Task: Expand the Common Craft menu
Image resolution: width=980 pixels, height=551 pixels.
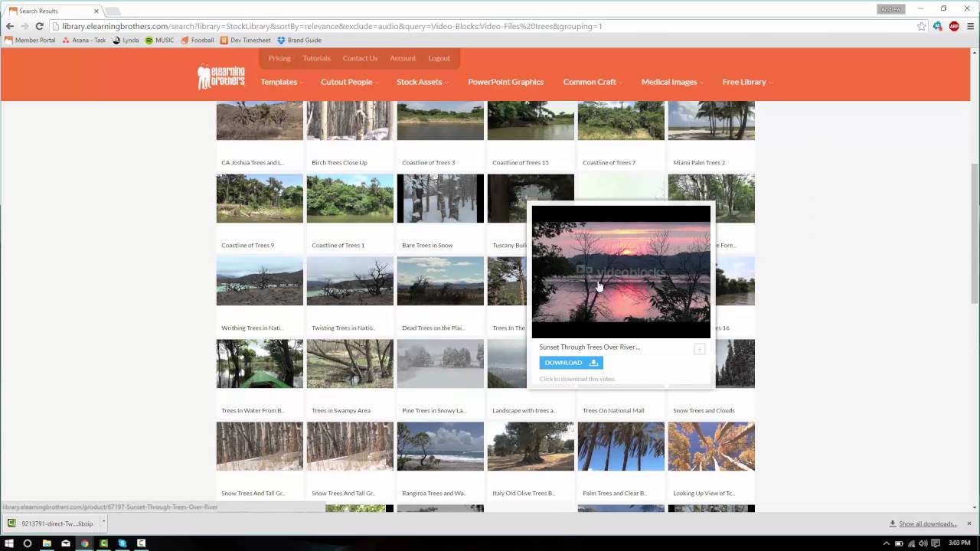Action: [593, 82]
